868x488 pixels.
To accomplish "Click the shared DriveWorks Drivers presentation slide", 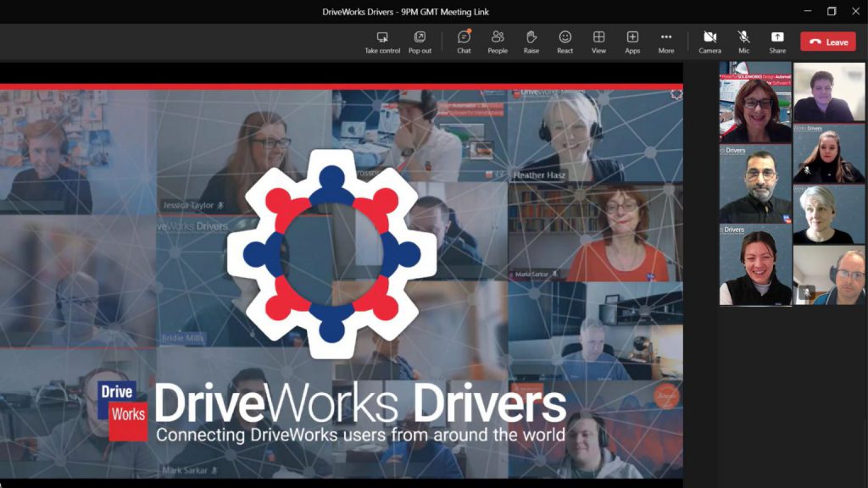I will [x=341, y=281].
